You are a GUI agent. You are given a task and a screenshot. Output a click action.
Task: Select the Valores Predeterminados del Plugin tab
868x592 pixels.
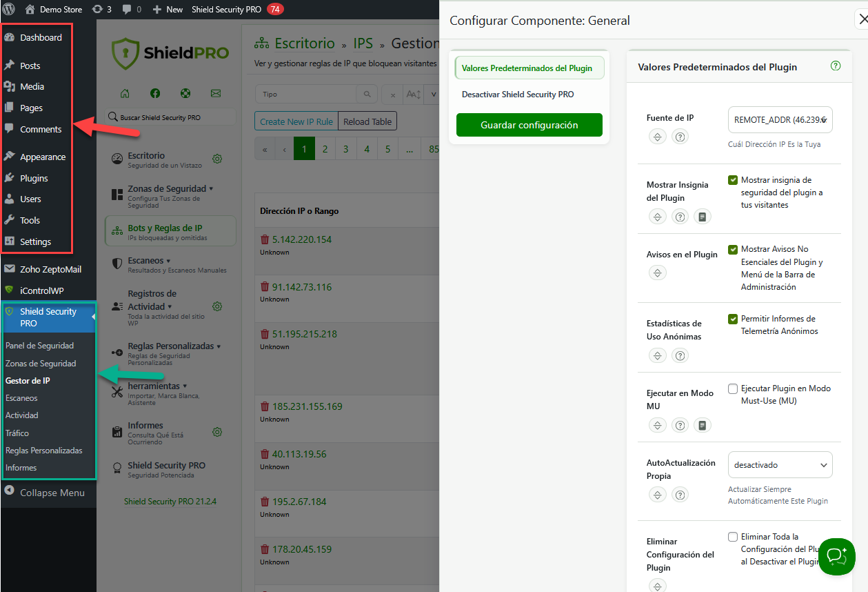[x=529, y=68]
